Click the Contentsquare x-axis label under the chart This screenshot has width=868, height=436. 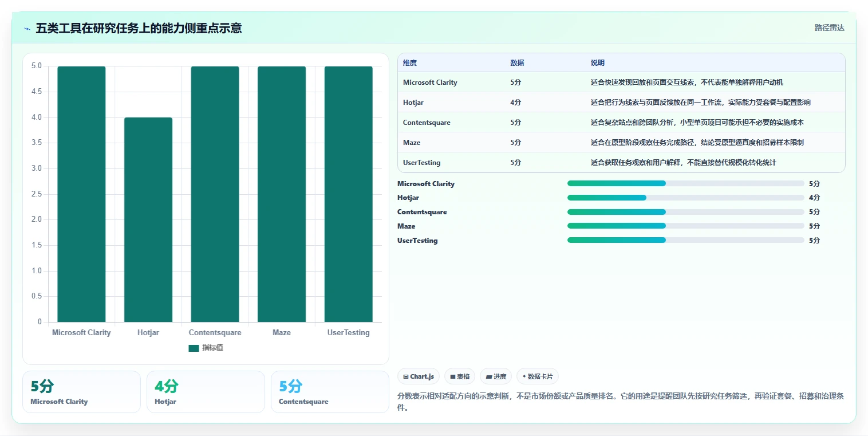click(x=215, y=332)
